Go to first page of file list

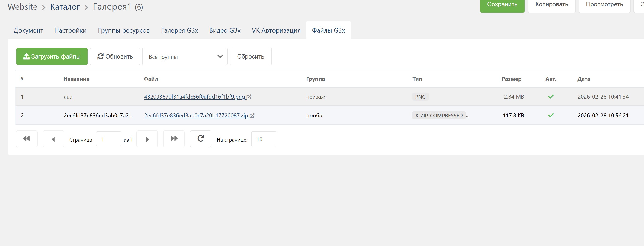(27, 139)
